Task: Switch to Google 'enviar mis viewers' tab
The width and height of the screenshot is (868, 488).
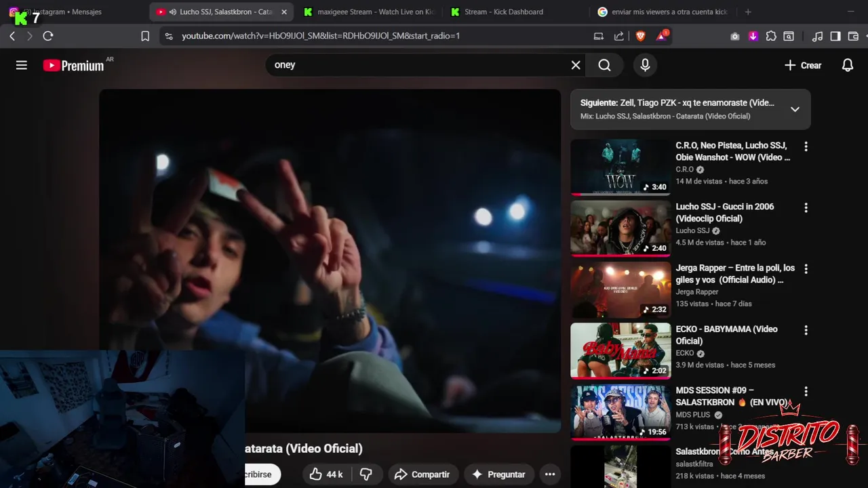Action: [662, 12]
